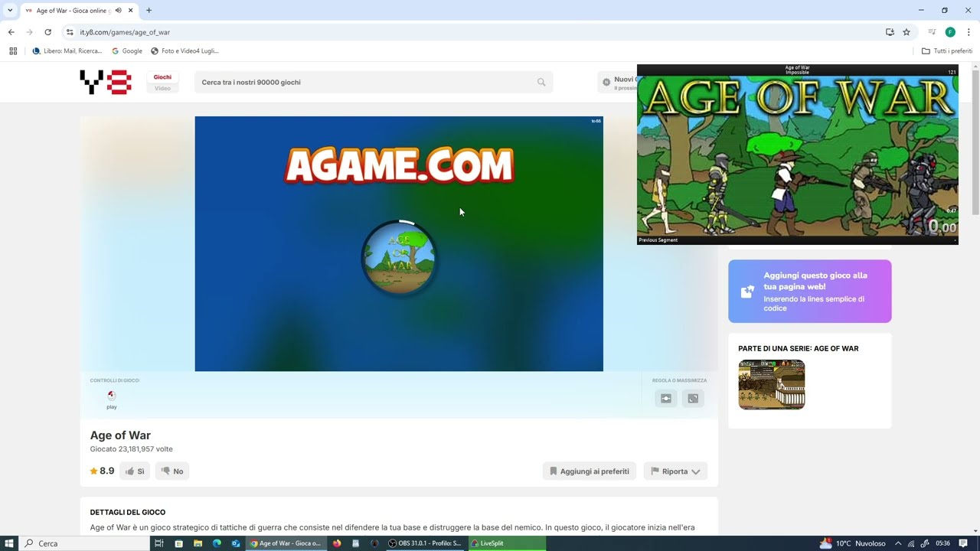Viewport: 980px width, 551px height.
Task: Mute the tab via speaker icon
Action: pyautogui.click(x=119, y=11)
